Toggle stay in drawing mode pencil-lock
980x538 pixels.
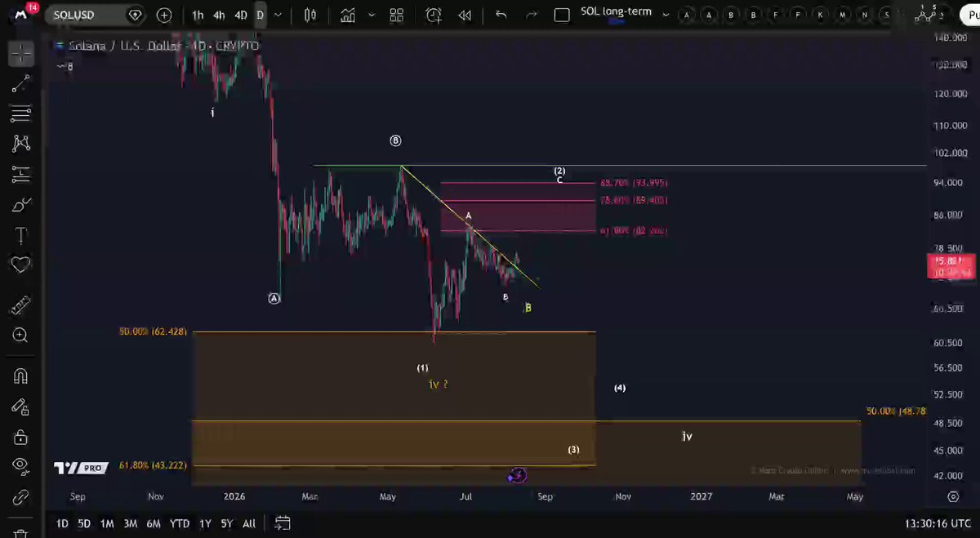click(21, 407)
